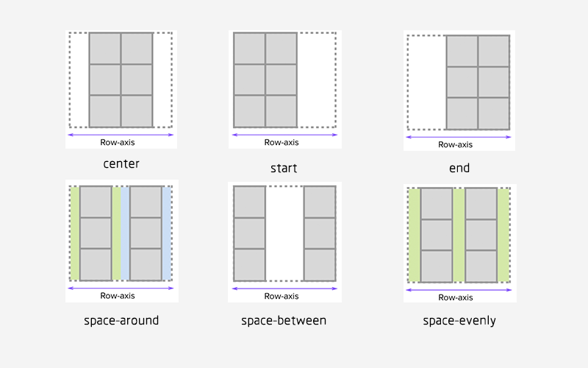The width and height of the screenshot is (588, 368).
Task: Click the center alignment diagram
Action: click(121, 89)
